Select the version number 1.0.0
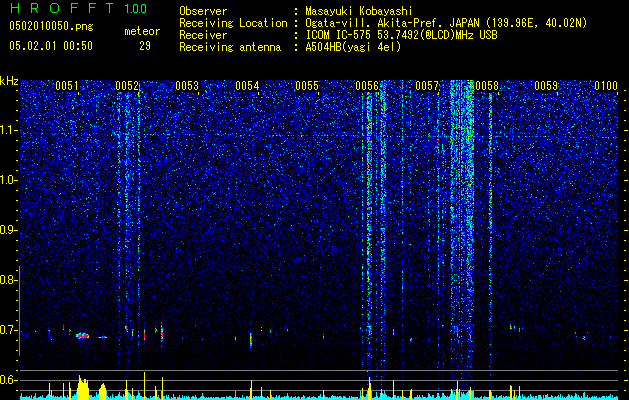 click(x=135, y=9)
